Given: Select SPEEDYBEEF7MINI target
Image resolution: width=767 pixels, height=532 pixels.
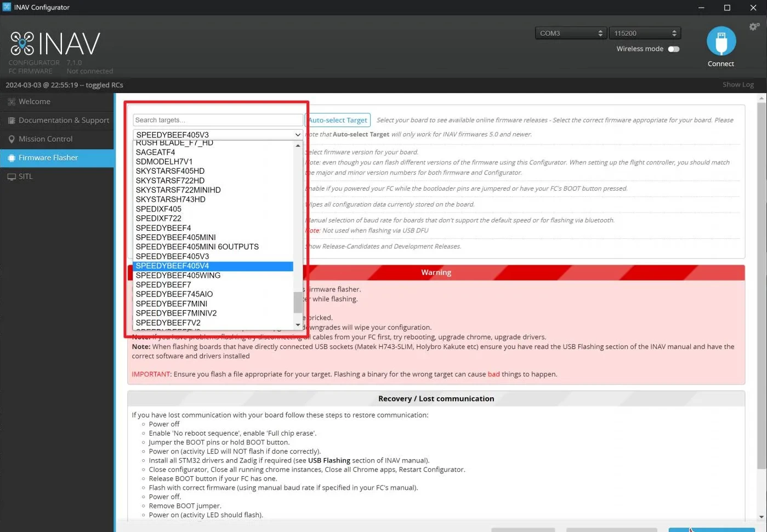Looking at the screenshot, I should [x=213, y=304].
